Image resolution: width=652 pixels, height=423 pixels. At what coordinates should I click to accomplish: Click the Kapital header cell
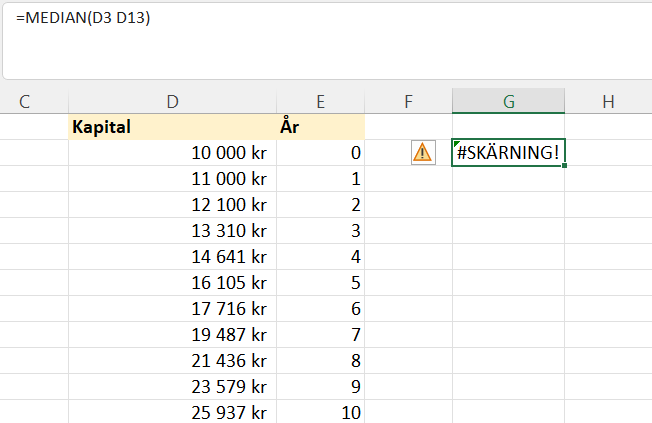click(x=173, y=127)
